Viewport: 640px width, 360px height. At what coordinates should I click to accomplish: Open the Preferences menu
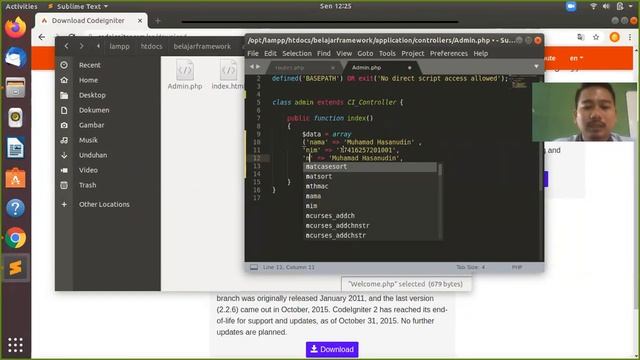tap(449, 53)
